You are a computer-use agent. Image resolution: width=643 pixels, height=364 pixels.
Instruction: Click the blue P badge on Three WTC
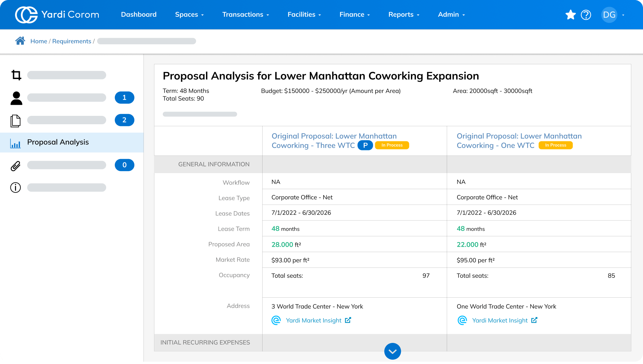tap(365, 145)
